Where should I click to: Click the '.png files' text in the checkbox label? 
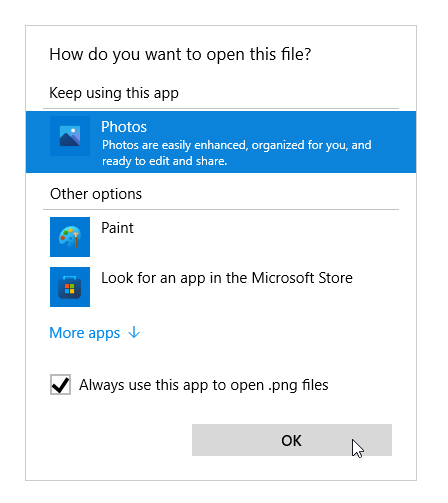click(x=298, y=386)
